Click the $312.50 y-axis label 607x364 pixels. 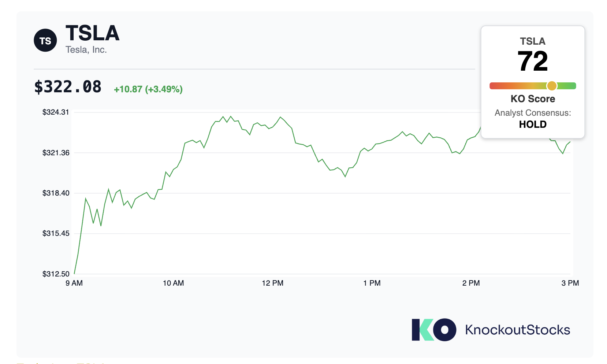pos(56,274)
